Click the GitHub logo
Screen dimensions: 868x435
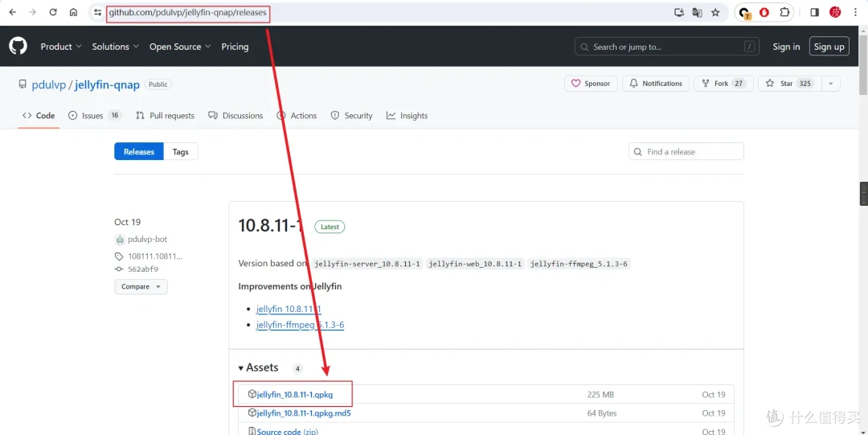[x=18, y=46]
